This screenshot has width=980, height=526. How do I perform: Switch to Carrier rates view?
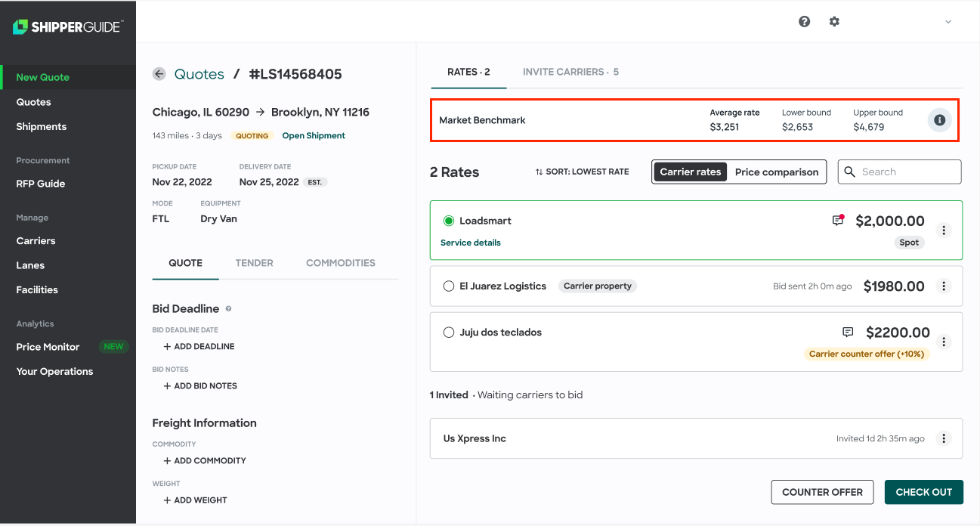tap(691, 172)
